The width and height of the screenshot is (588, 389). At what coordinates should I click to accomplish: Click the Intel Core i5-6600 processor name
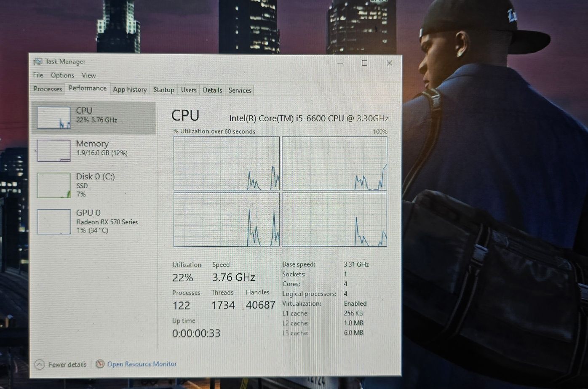tap(309, 118)
